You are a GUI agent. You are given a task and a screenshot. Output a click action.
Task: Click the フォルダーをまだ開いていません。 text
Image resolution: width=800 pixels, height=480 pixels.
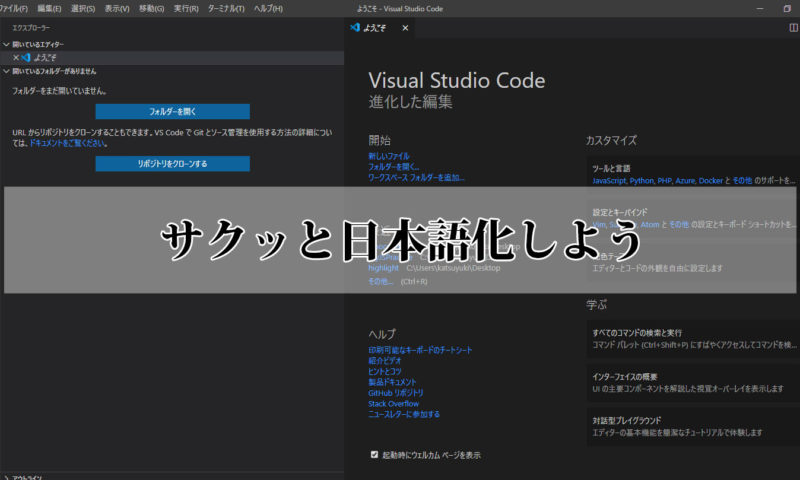click(x=60, y=91)
